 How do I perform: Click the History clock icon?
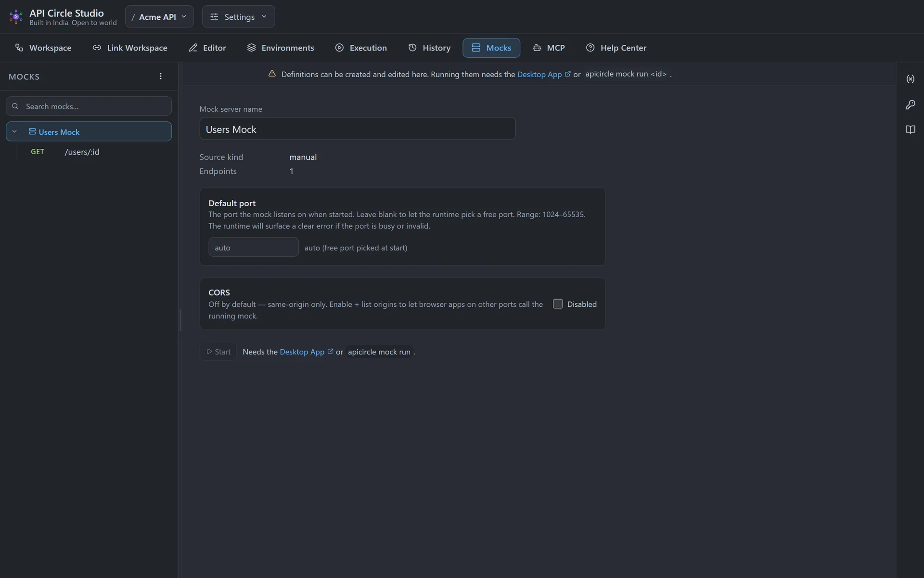pyautogui.click(x=412, y=48)
